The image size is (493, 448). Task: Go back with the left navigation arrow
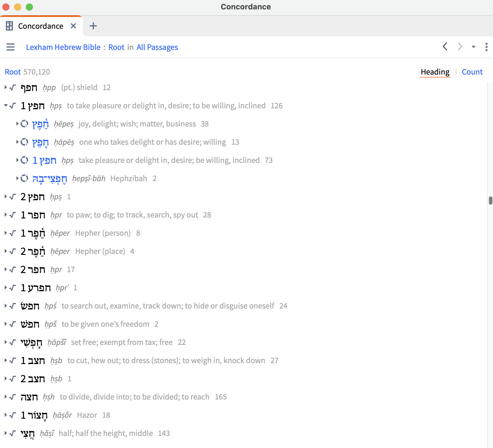click(x=445, y=47)
